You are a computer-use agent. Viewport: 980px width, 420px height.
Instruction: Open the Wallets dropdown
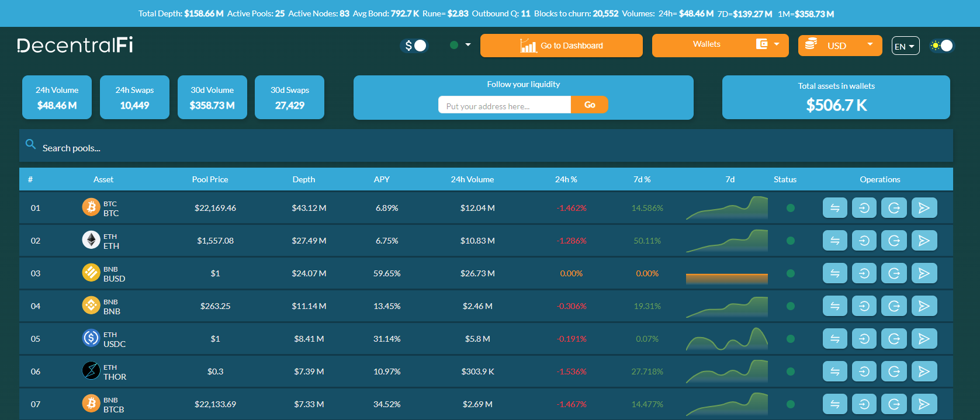(x=720, y=45)
